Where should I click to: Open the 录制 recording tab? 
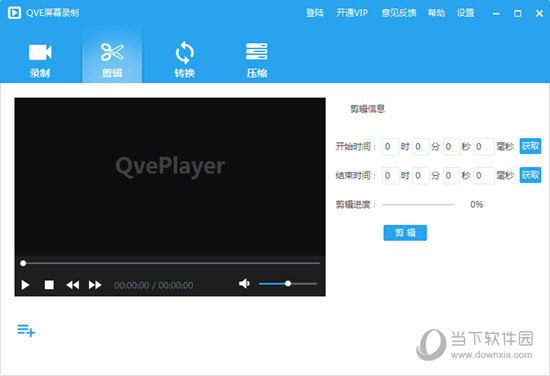40,60
